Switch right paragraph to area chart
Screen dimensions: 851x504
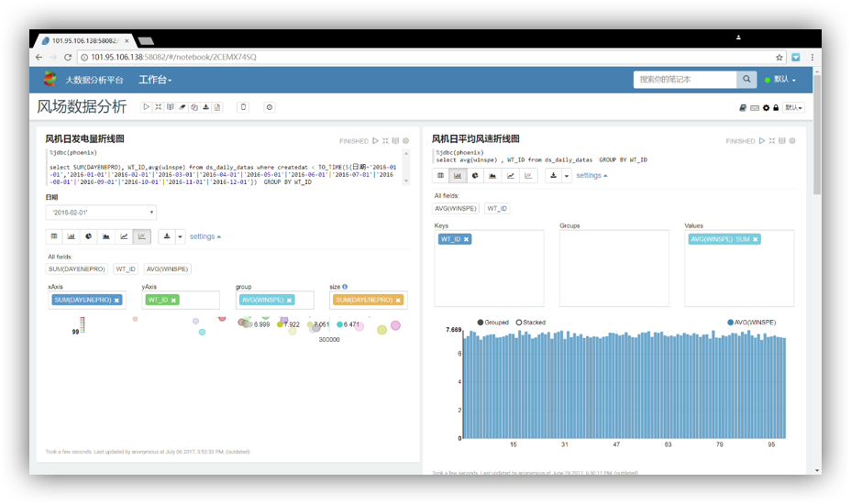pos(492,176)
